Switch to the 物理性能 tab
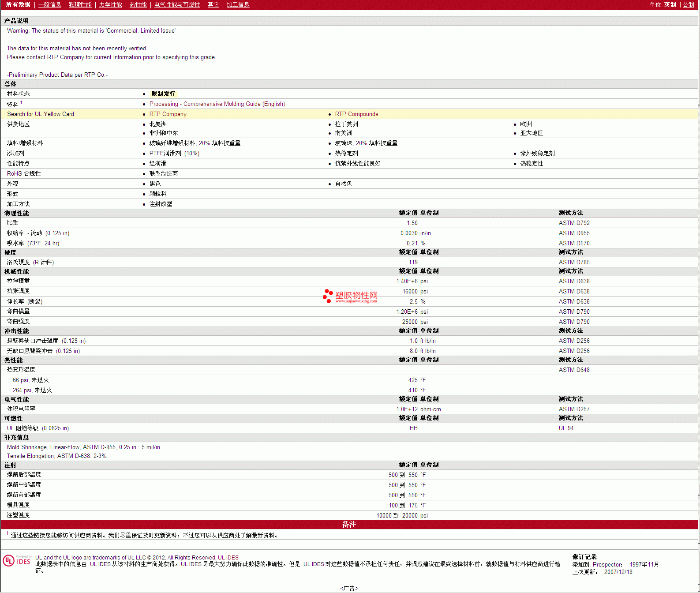This screenshot has height=593, width=700. tap(80, 5)
